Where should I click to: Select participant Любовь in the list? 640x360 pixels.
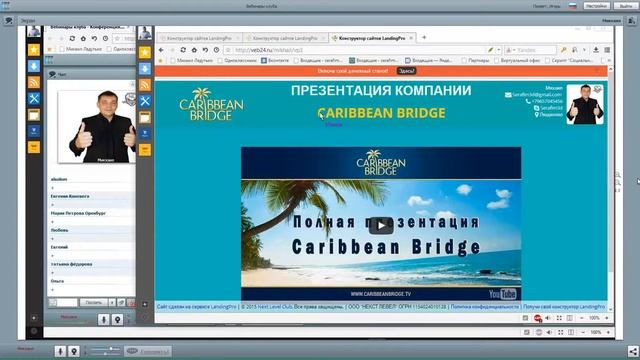[x=60, y=230]
